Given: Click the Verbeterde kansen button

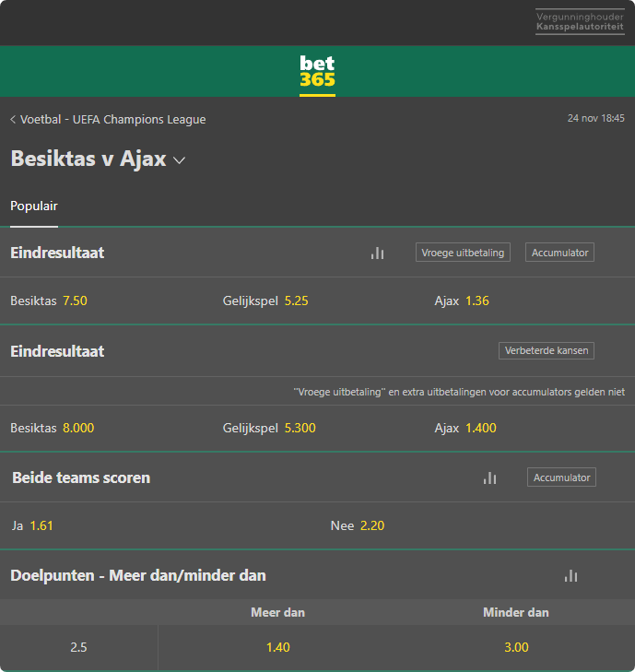Looking at the screenshot, I should (x=547, y=350).
